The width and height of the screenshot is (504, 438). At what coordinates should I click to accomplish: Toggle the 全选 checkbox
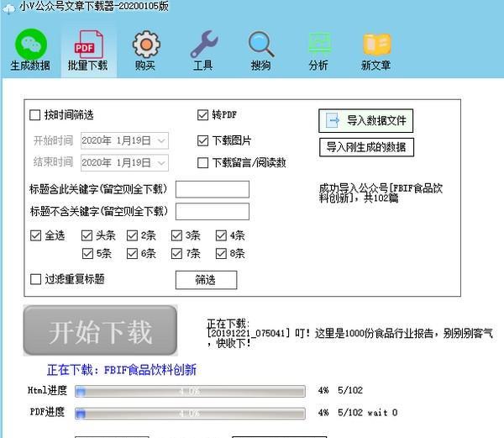[x=35, y=235]
